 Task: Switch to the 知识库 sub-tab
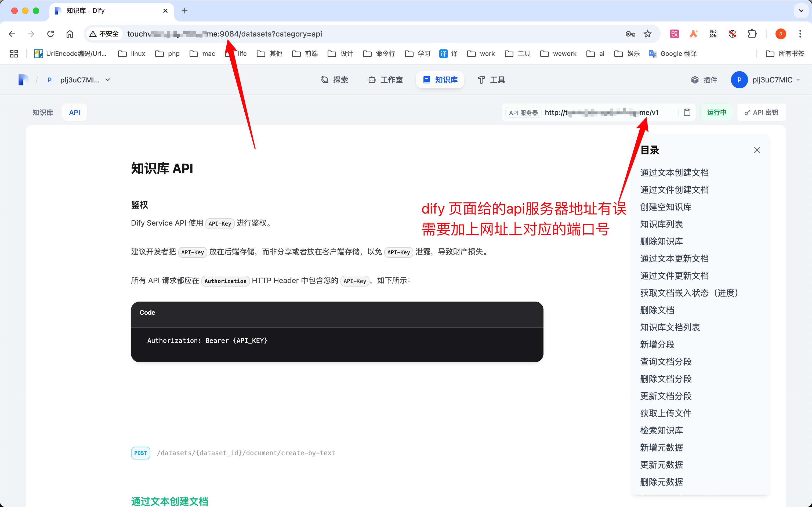[x=43, y=112]
